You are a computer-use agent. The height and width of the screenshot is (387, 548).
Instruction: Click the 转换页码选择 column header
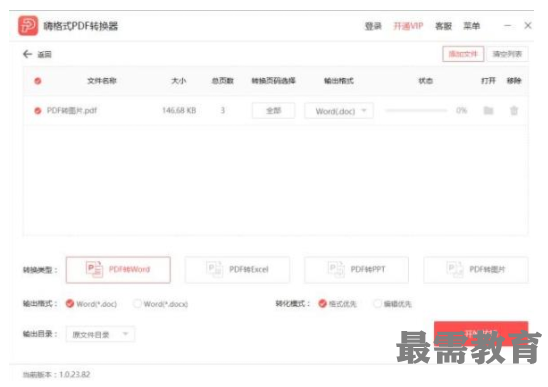tap(273, 81)
